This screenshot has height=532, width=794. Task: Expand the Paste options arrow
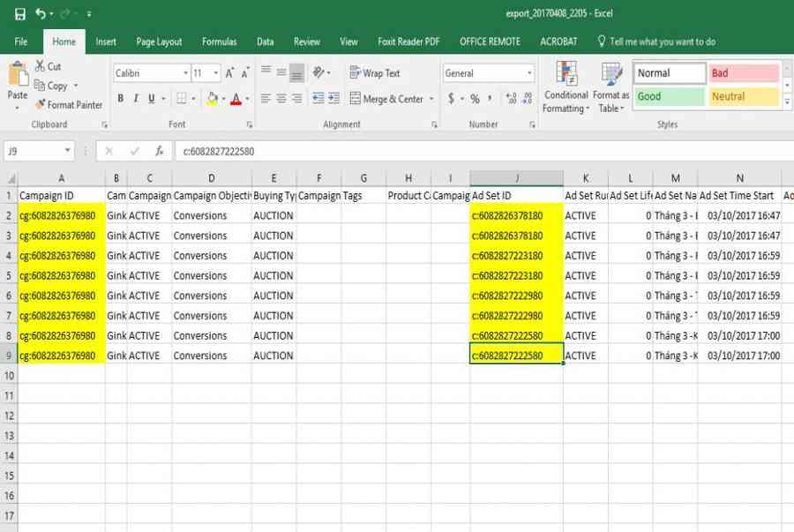pos(18,108)
